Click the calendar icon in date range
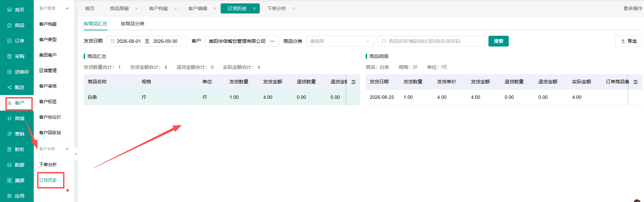644x202 pixels. coord(112,41)
